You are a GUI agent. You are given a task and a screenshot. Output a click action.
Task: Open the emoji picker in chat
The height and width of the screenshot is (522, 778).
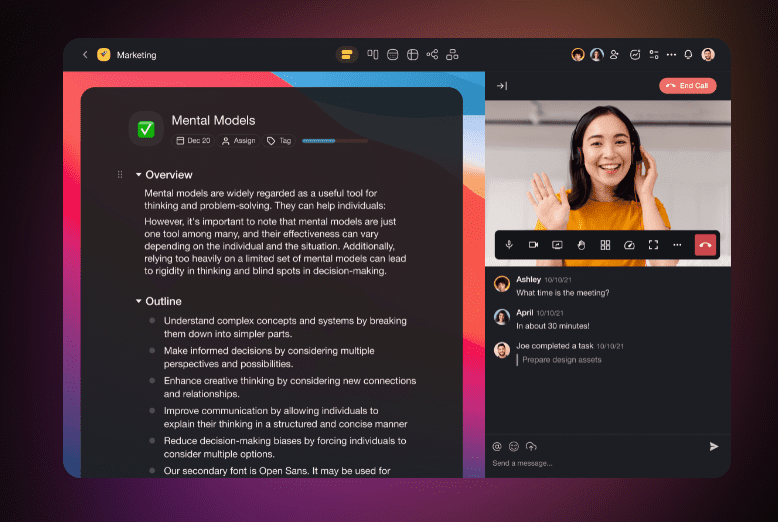click(514, 446)
